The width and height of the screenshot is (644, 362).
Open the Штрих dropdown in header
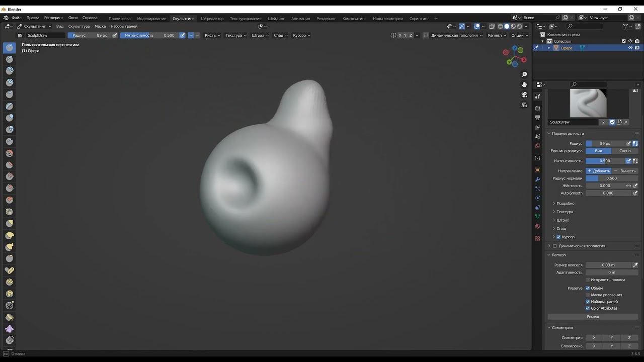click(260, 35)
